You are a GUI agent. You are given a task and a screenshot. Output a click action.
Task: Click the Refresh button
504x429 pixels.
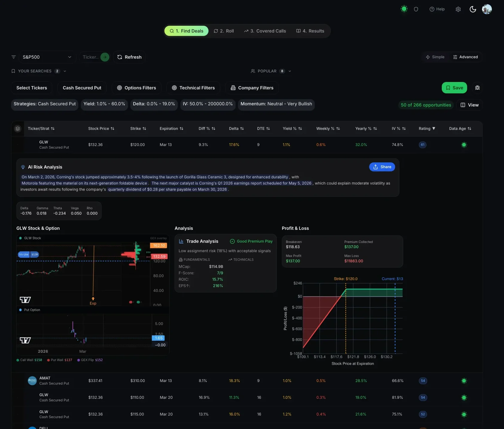coord(130,57)
